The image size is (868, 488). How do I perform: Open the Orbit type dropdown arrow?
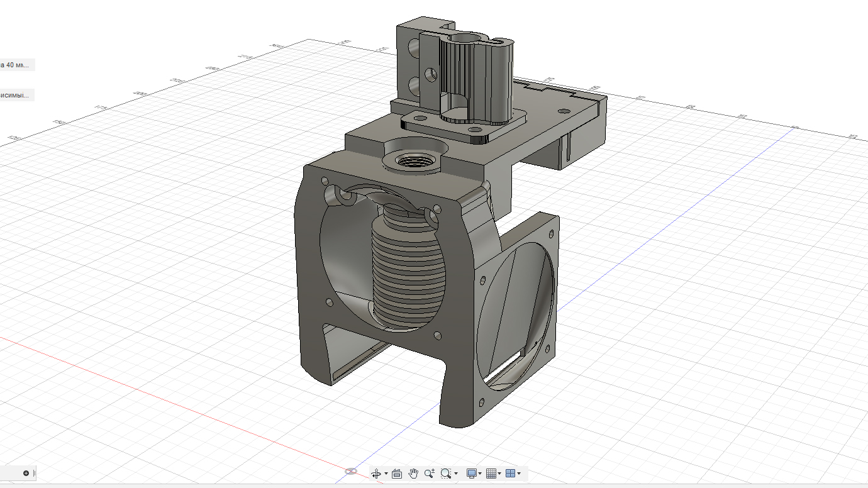click(x=386, y=474)
